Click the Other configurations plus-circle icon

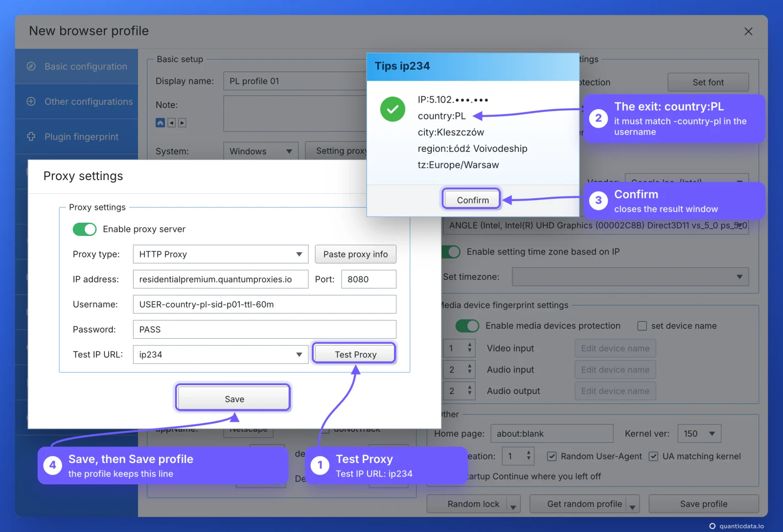tap(31, 101)
